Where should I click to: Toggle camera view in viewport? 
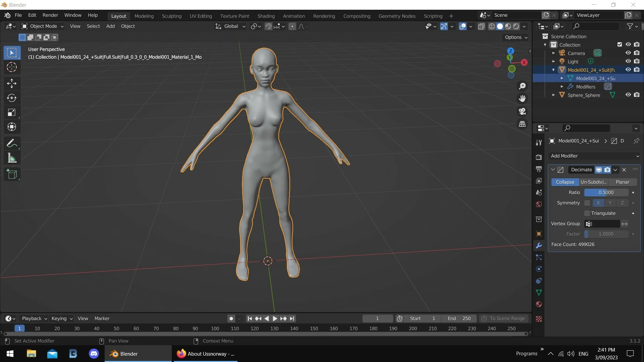522,111
